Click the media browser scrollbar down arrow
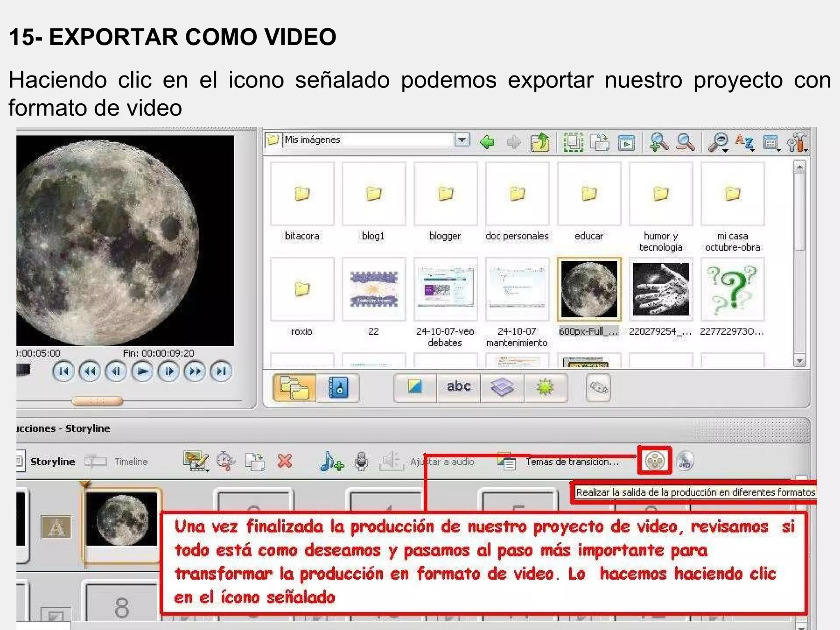 tap(799, 361)
